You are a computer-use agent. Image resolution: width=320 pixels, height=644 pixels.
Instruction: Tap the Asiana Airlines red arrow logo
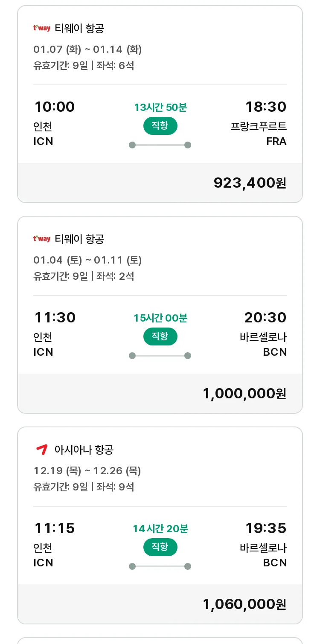coord(42,450)
